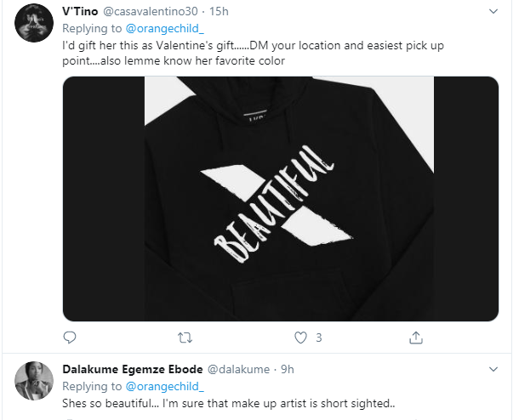Retweet V'Tino's hoodie tweet
This screenshot has height=420, width=519.
coord(184,338)
